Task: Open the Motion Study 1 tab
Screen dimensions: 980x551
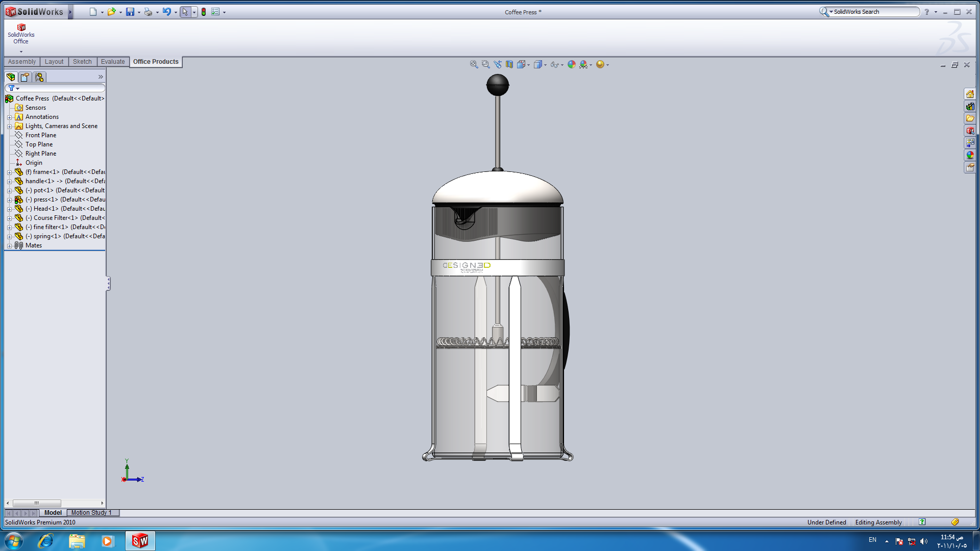Action: click(x=91, y=513)
